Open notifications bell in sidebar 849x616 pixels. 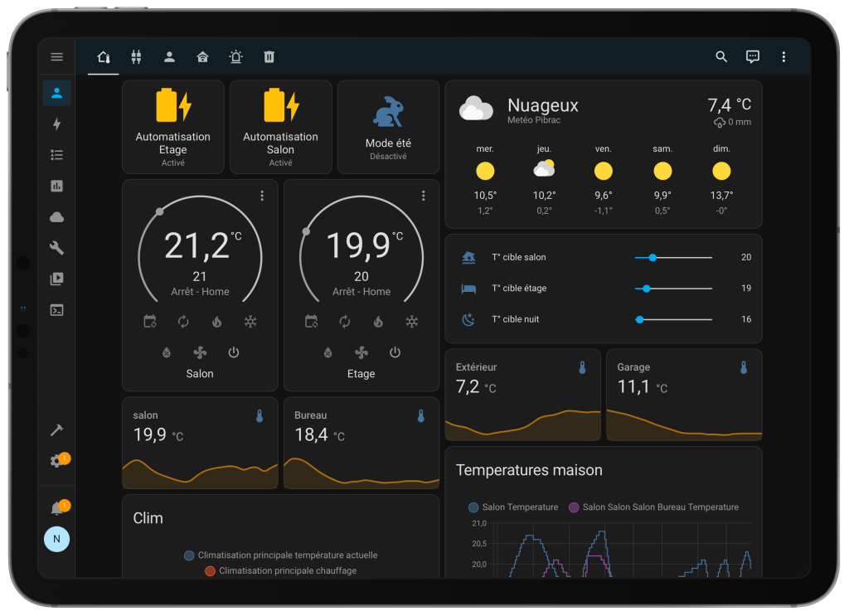point(56,508)
